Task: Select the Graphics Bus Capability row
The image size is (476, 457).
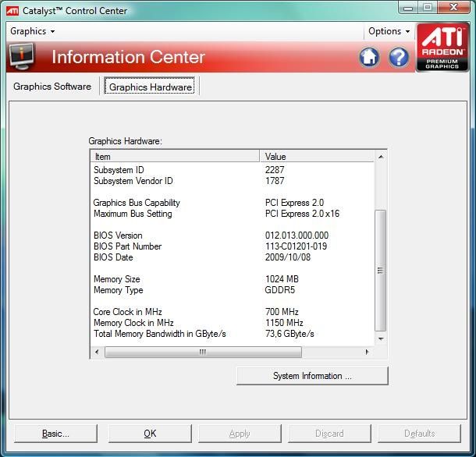Action: [x=233, y=203]
